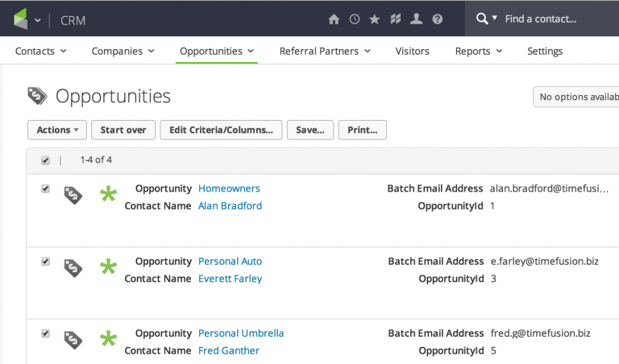Open recent items clock icon
This screenshot has width=619, height=364.
pos(355,19)
